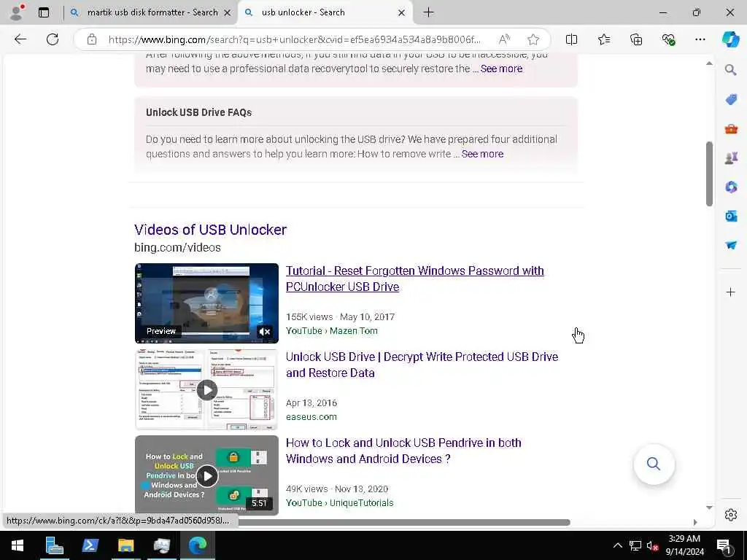Click the scroll up arrow
Screen dimensions: 747x560
pos(709,63)
